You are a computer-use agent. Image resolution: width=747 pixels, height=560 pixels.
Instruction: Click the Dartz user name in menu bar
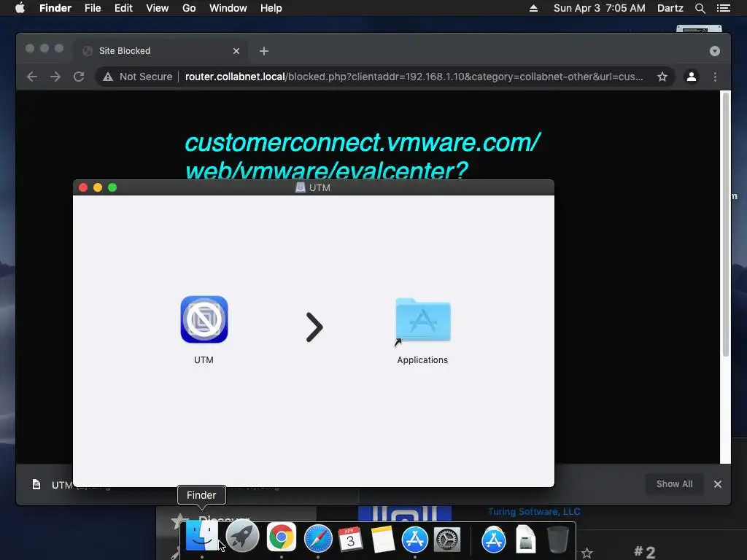tap(670, 8)
